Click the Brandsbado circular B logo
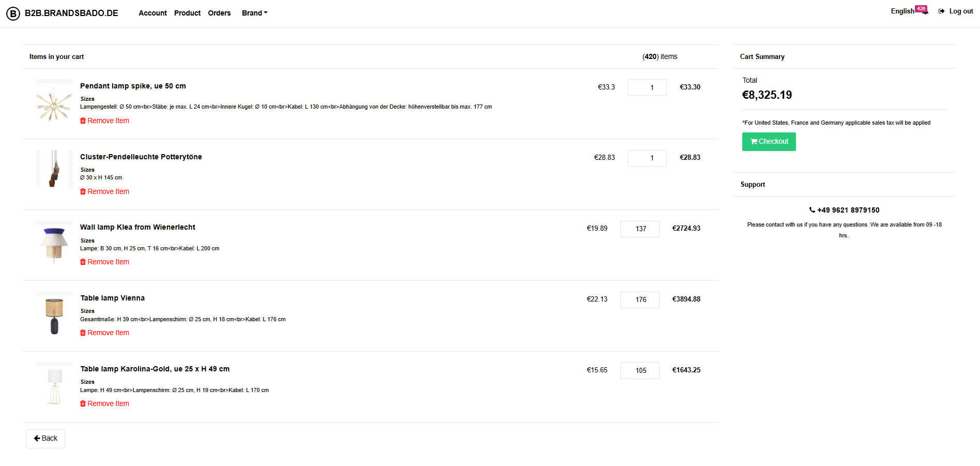Image resolution: width=980 pixels, height=466 pixels. pyautogui.click(x=13, y=13)
